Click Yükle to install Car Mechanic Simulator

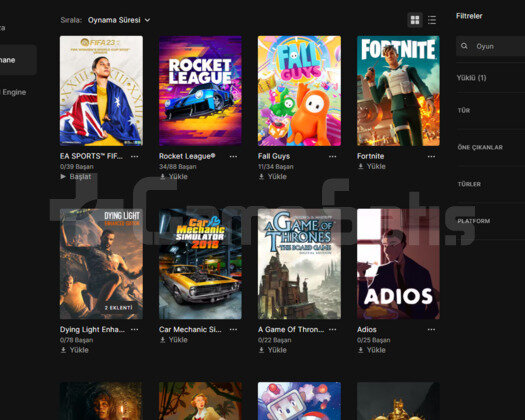tap(173, 340)
